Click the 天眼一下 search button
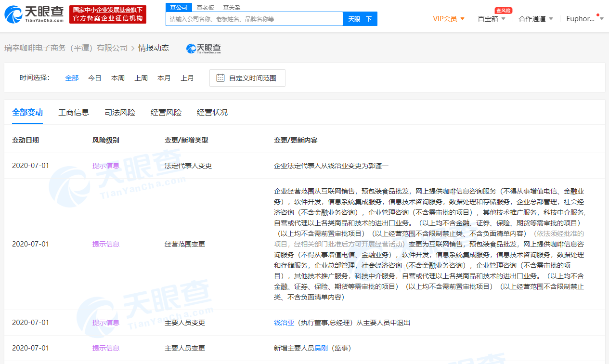Image resolution: width=609 pixels, height=364 pixels. click(x=360, y=19)
